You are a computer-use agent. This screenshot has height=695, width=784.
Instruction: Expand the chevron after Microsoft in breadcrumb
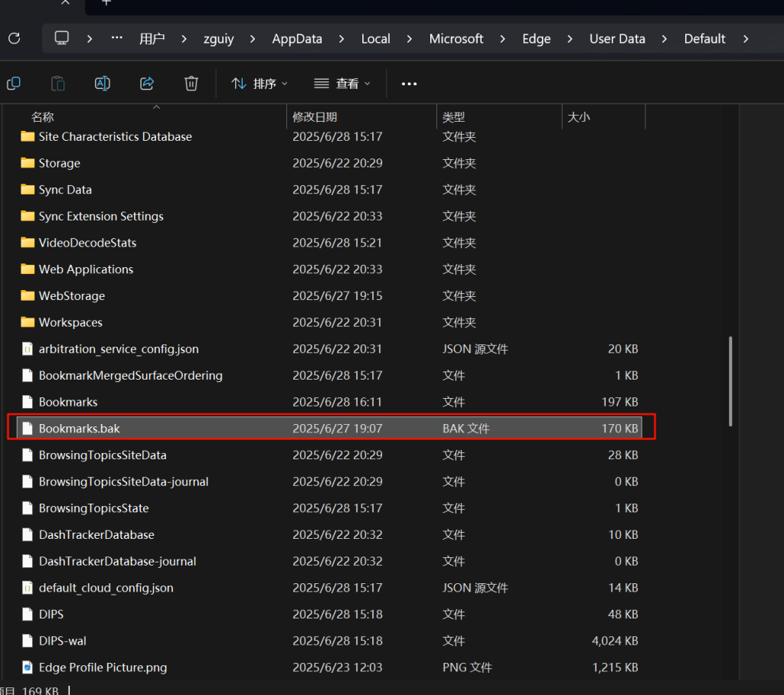(x=502, y=39)
